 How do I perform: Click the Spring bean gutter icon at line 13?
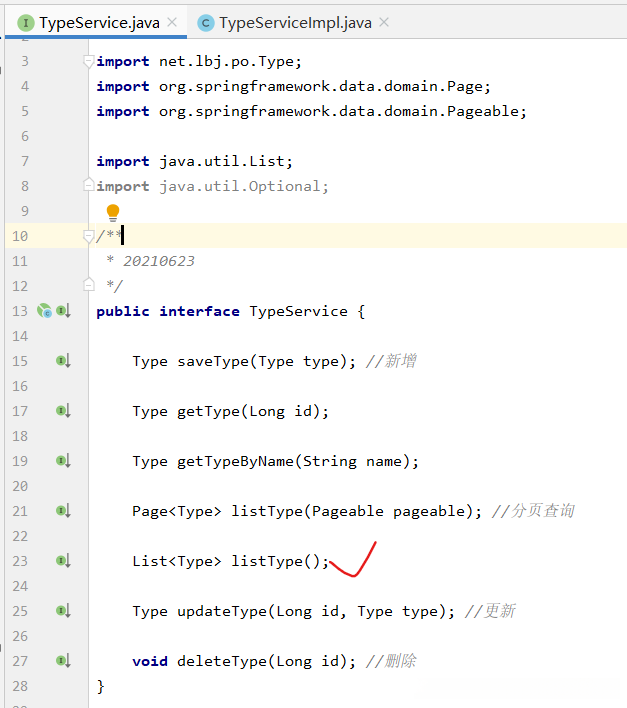point(44,311)
